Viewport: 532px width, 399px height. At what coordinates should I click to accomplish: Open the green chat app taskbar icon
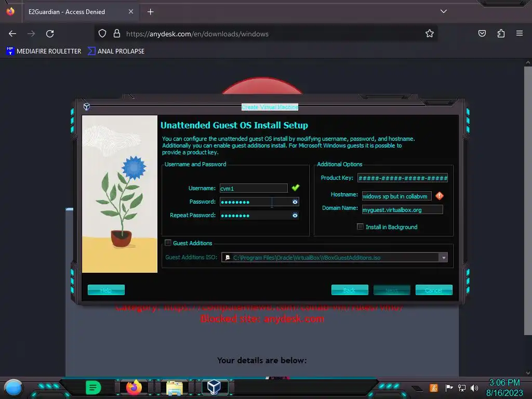pos(93,388)
